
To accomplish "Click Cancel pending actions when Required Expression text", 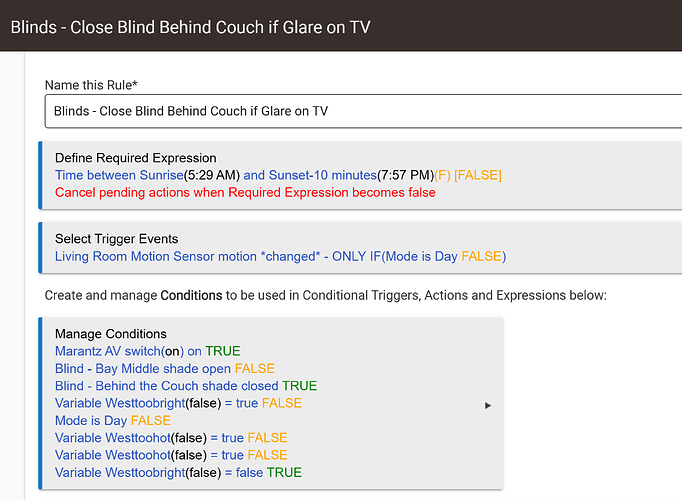I will tap(245, 193).
